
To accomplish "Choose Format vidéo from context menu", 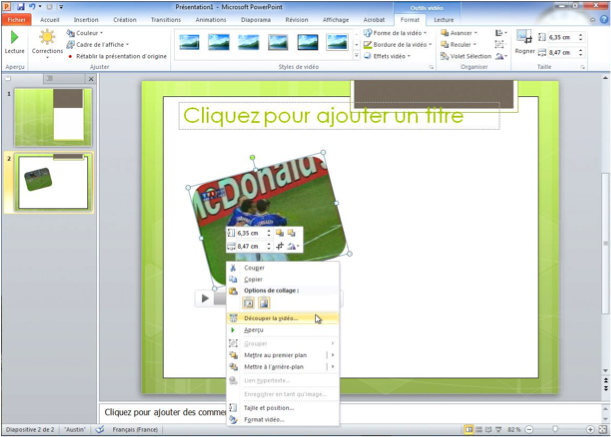I will [x=283, y=420].
